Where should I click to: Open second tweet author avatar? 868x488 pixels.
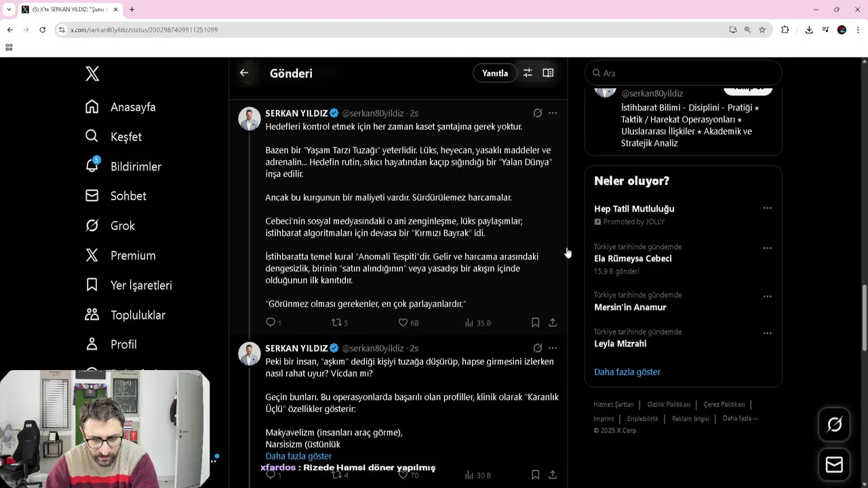click(x=250, y=354)
